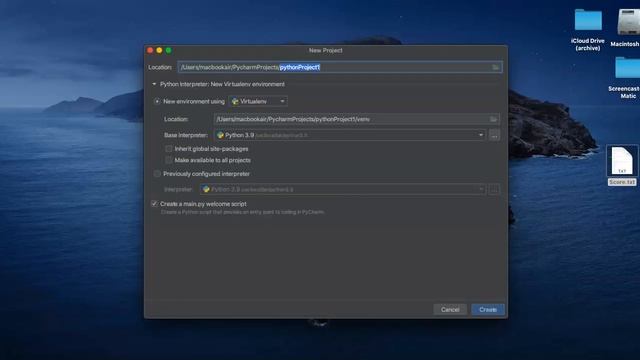Screen dimensions: 640x360
Task: Select the iCloud Drive (archive) desktop folder
Action: (x=588, y=30)
